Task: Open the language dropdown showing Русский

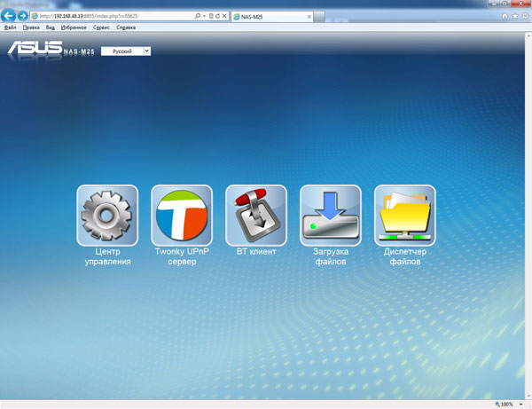Action: point(126,51)
